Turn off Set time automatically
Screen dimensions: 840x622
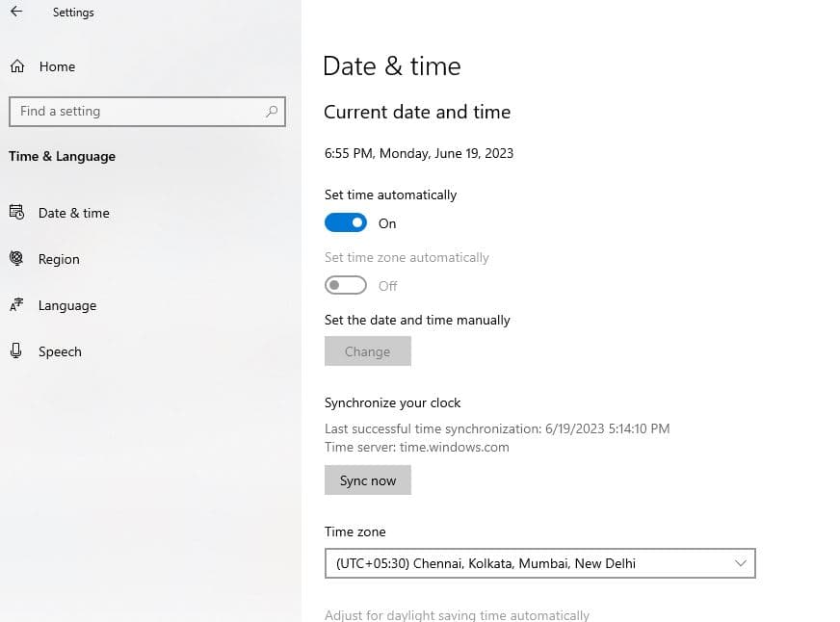pyautogui.click(x=346, y=223)
